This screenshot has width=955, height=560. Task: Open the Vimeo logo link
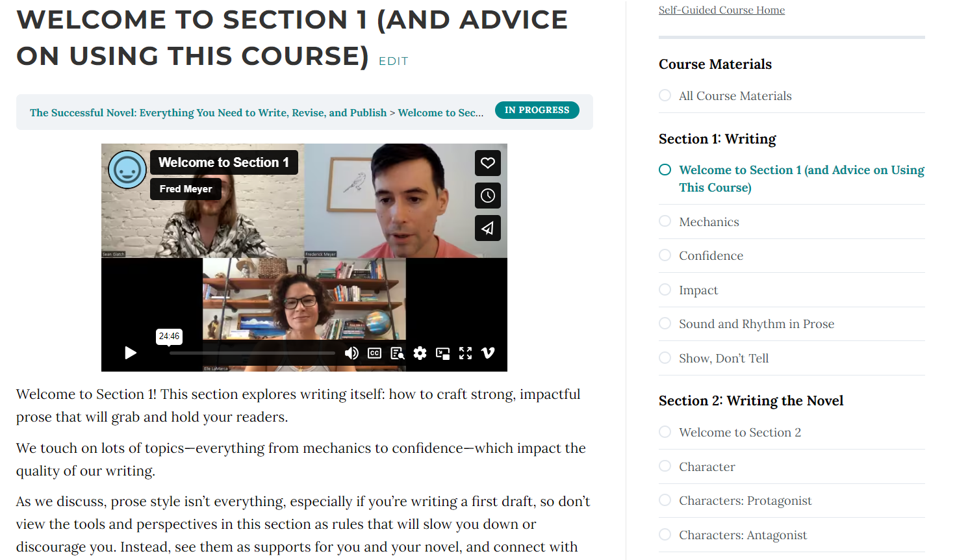coord(488,353)
